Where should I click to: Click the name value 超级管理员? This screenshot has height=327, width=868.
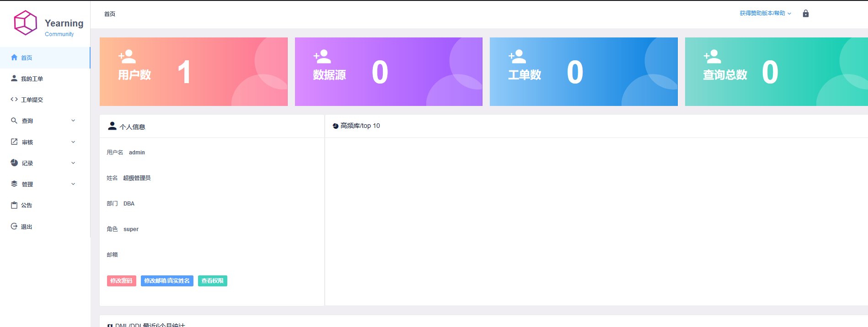coord(137,178)
